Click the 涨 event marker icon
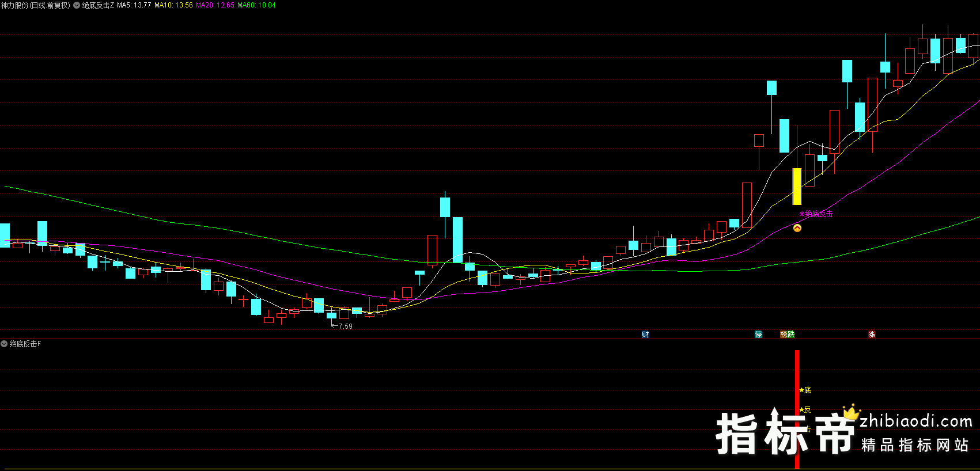This screenshot has width=980, height=471. (872, 334)
